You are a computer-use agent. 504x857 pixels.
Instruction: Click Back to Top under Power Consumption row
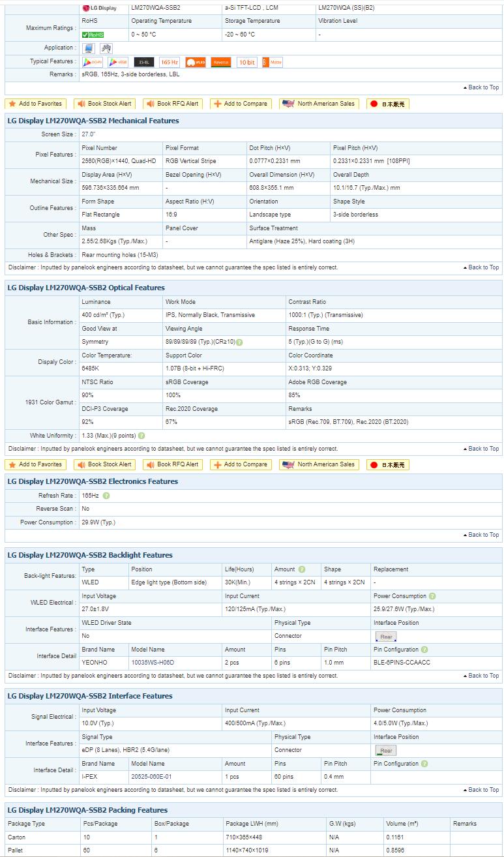coord(481,535)
